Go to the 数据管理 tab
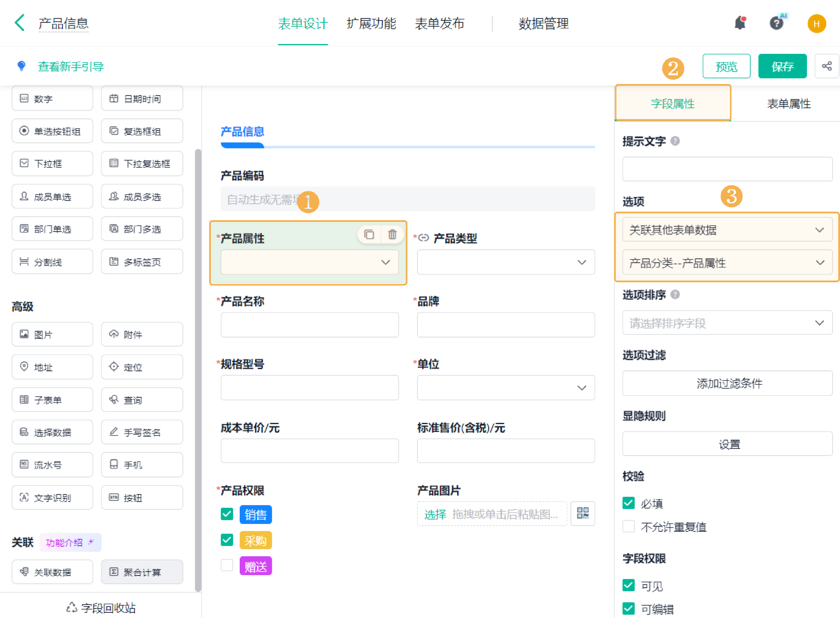840x618 pixels. click(x=543, y=23)
